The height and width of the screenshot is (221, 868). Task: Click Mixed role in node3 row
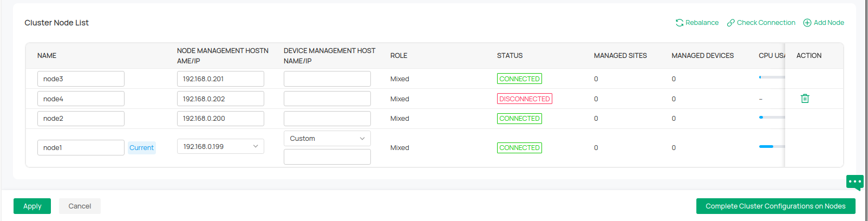(x=400, y=79)
